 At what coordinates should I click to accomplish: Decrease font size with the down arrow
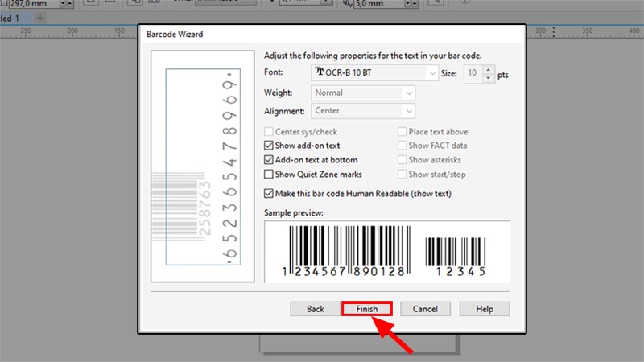[x=490, y=77]
